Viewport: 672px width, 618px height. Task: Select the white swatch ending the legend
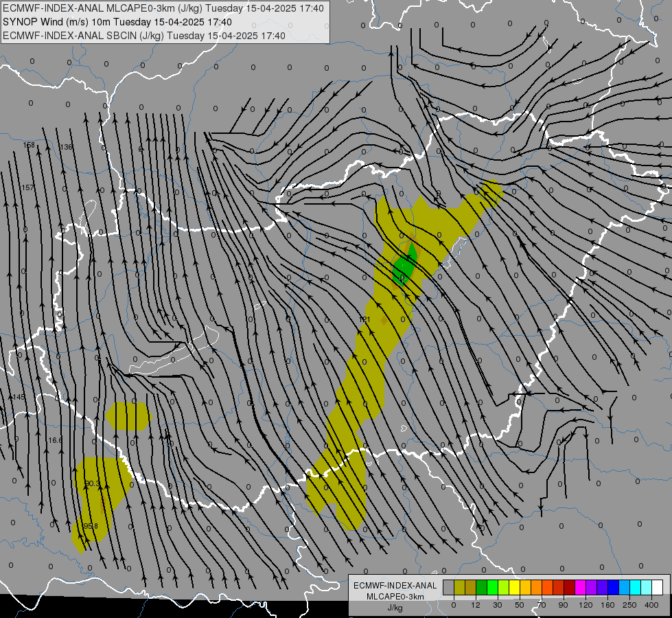pos(658,587)
